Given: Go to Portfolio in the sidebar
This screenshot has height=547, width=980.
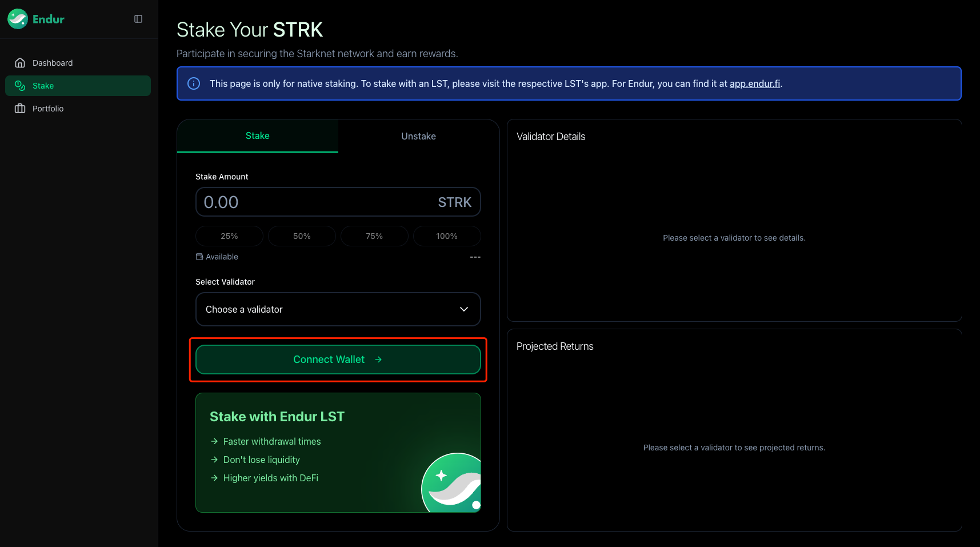Looking at the screenshot, I should [x=78, y=109].
